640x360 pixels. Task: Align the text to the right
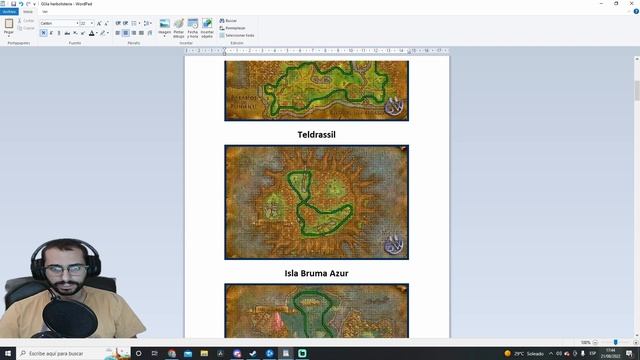(x=133, y=33)
